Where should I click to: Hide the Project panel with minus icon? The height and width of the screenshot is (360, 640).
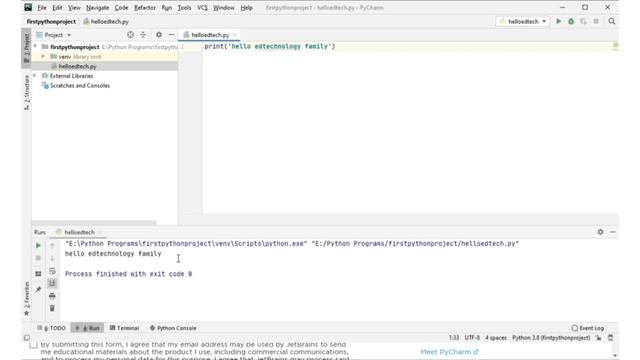[x=171, y=35]
